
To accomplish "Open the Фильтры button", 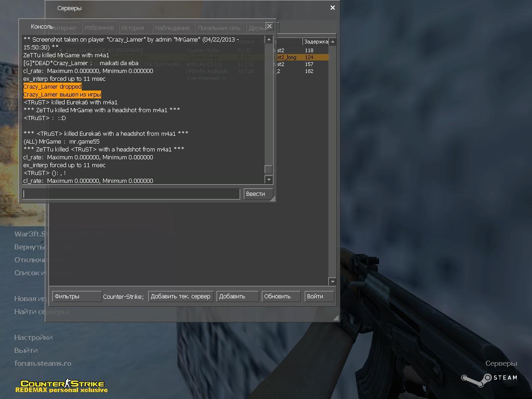I will [x=77, y=296].
